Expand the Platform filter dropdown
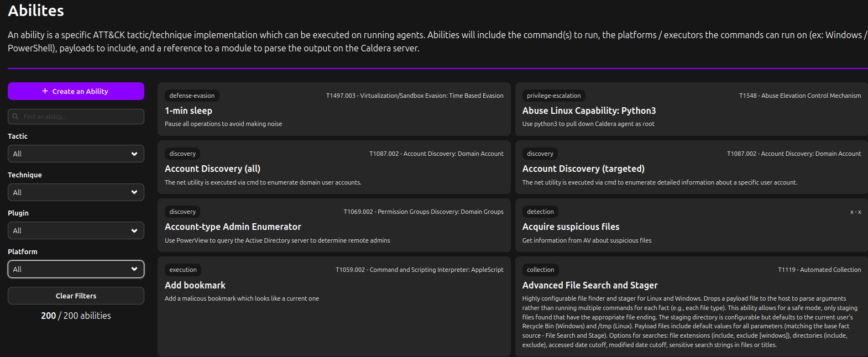 (x=76, y=269)
